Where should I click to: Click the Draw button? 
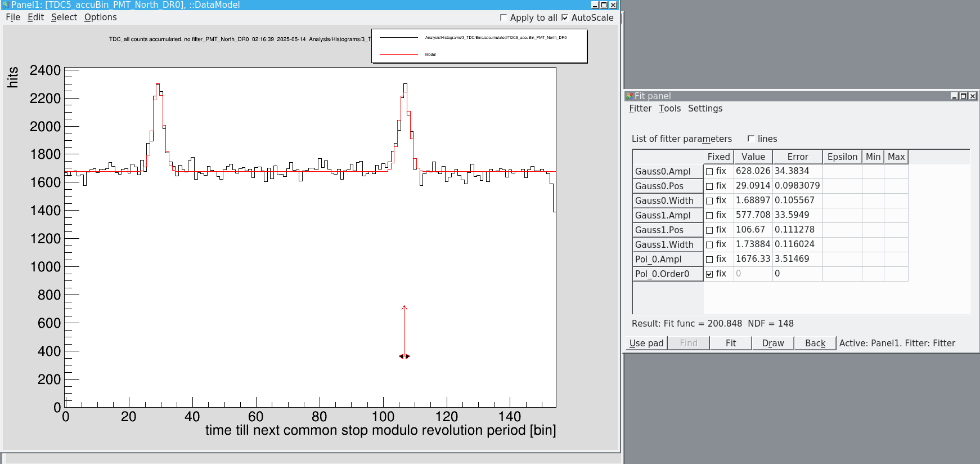tap(773, 343)
